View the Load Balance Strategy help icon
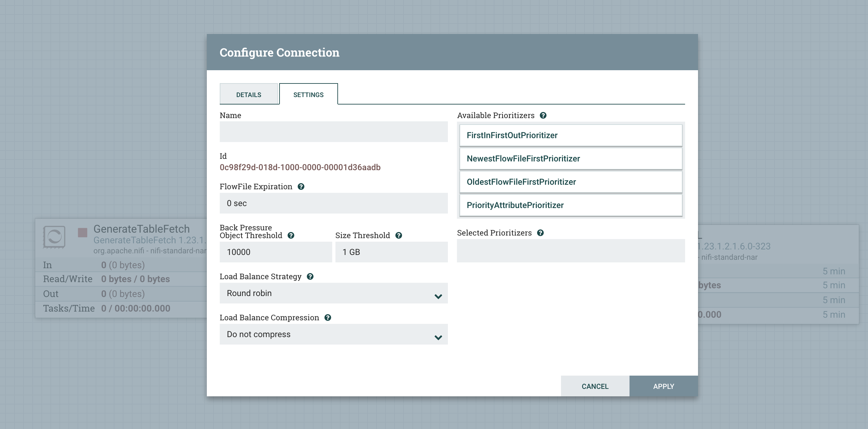 click(x=310, y=276)
